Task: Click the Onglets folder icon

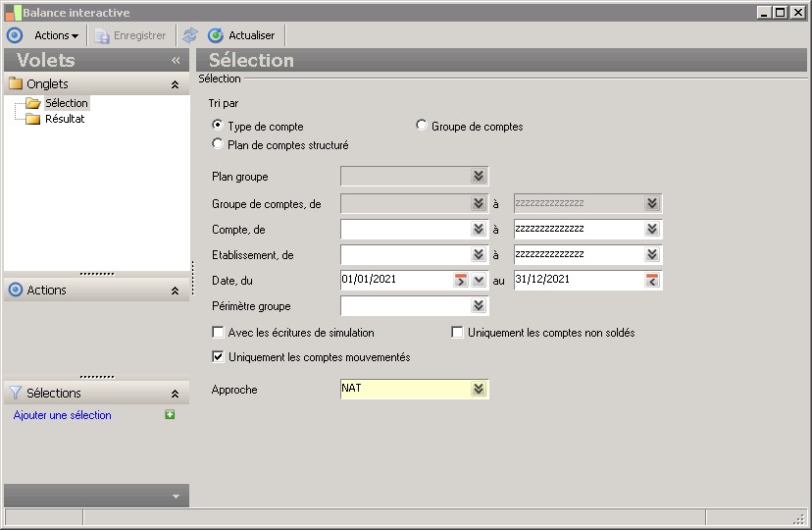Action: click(x=16, y=83)
